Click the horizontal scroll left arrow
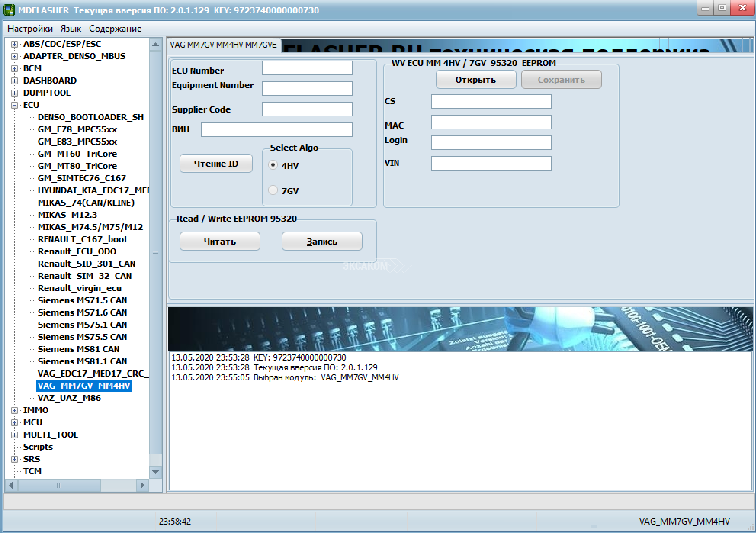 point(11,485)
